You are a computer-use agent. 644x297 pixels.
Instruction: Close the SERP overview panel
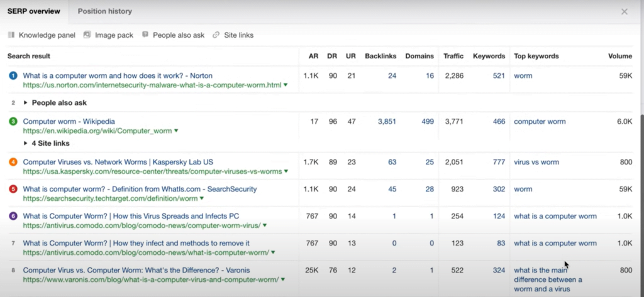[624, 11]
